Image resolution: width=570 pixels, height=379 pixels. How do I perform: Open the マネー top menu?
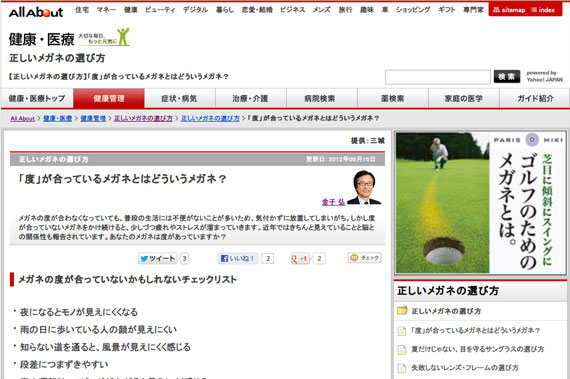106,10
